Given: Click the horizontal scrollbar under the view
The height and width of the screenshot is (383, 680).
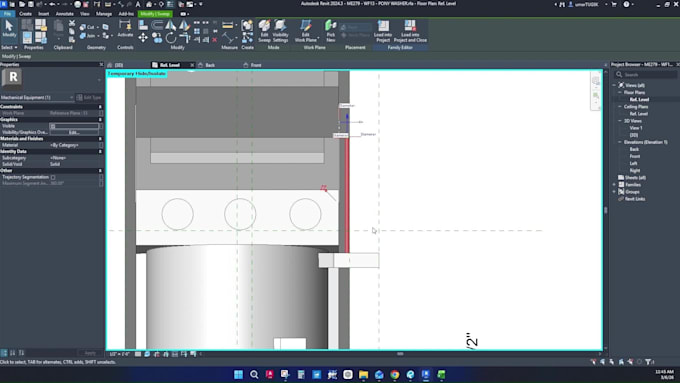Looking at the screenshot, I should click(400, 354).
